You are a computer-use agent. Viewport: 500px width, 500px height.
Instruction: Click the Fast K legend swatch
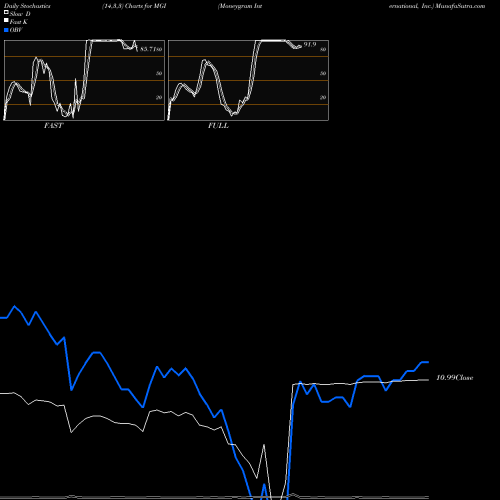coord(6,20)
